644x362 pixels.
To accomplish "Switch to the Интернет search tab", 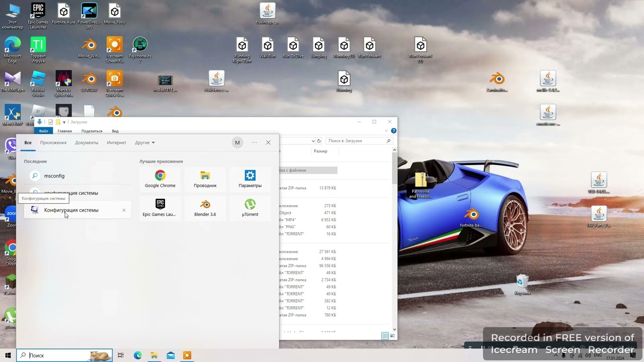I will tap(117, 143).
